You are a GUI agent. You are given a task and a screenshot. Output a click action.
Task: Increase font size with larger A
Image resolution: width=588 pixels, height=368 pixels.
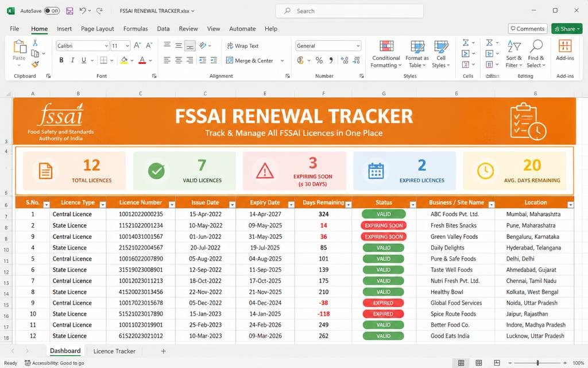point(137,45)
